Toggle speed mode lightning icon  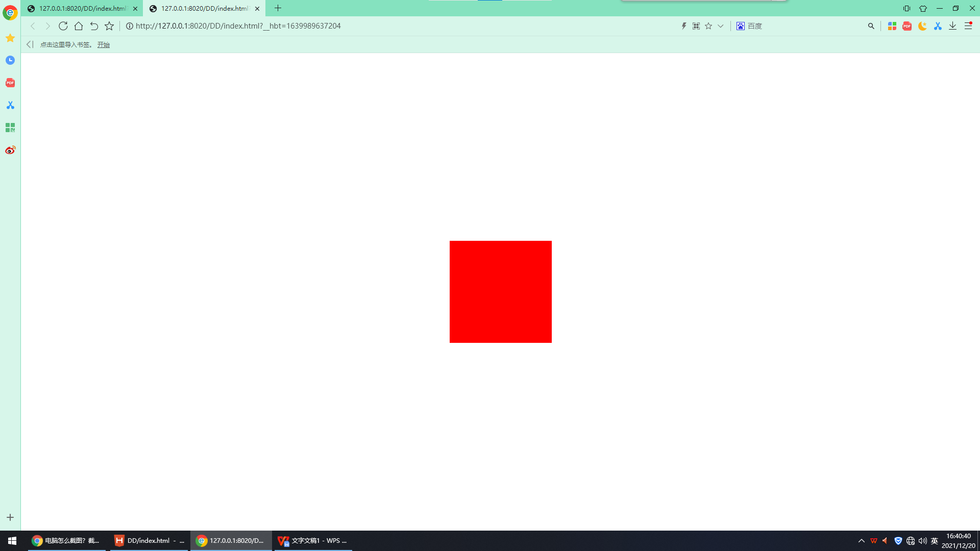tap(684, 26)
